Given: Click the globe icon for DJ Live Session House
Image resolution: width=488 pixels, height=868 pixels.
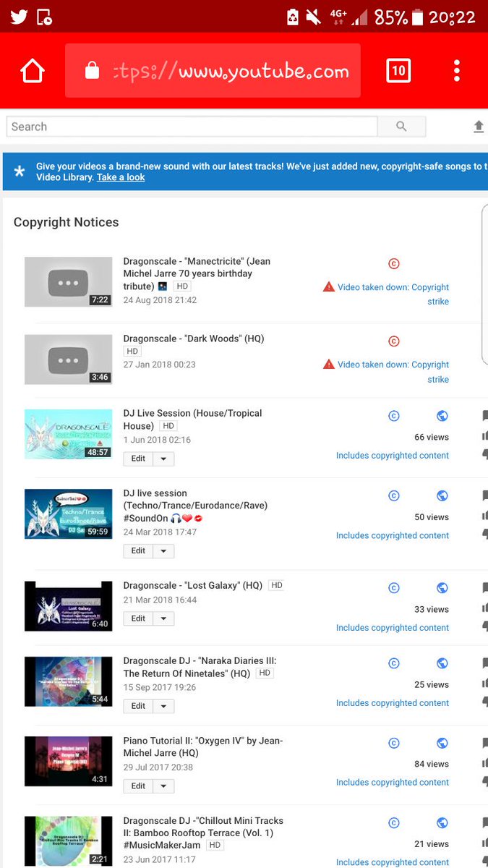Looking at the screenshot, I should (x=442, y=416).
